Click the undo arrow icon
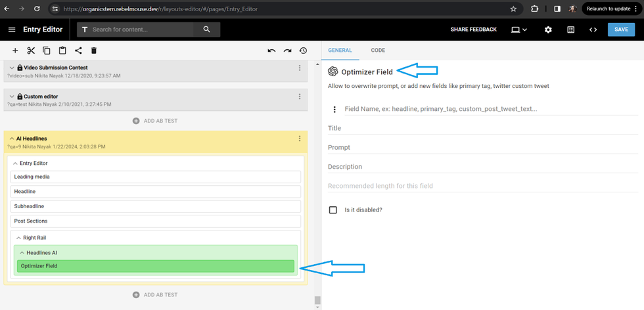Image resolution: width=644 pixels, height=310 pixels. [x=271, y=51]
